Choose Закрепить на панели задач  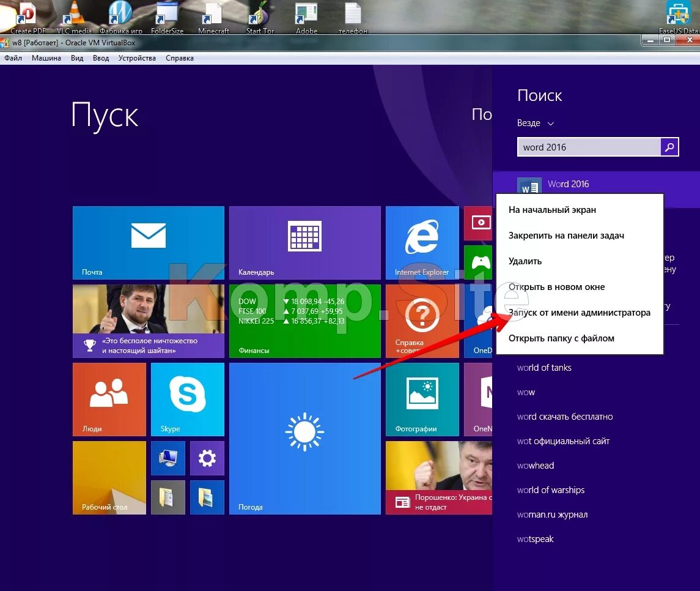(580, 236)
